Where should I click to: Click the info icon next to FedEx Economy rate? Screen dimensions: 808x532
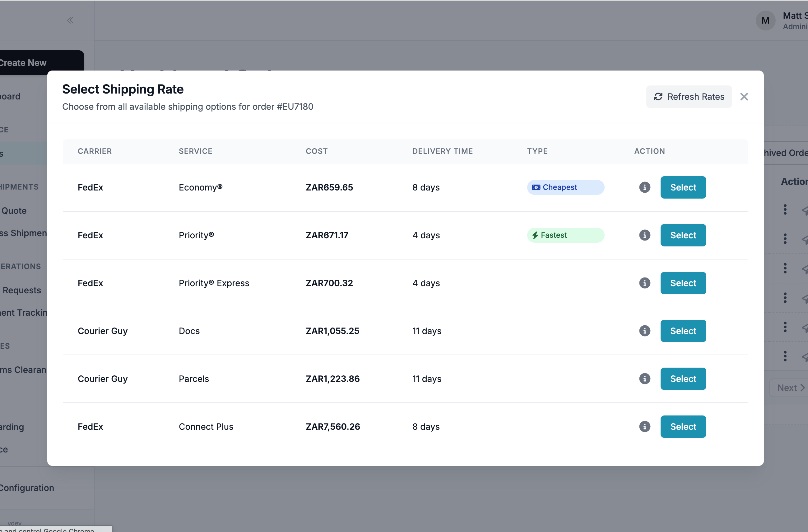coord(644,187)
